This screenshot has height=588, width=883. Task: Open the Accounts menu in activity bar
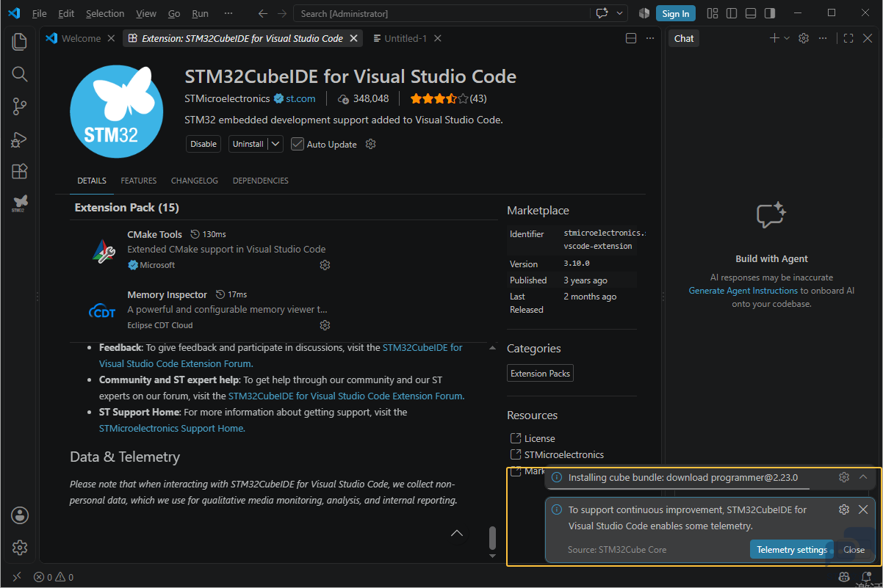[x=20, y=515]
